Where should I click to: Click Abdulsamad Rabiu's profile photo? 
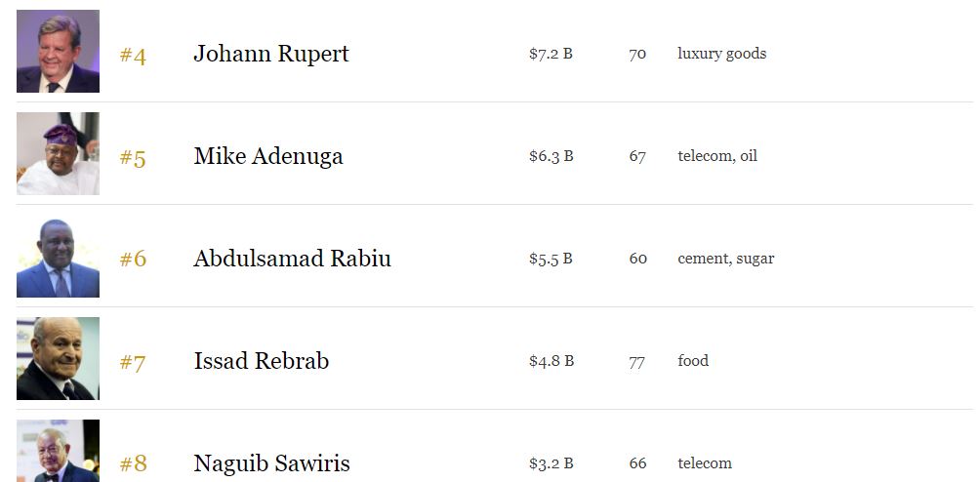[58, 258]
